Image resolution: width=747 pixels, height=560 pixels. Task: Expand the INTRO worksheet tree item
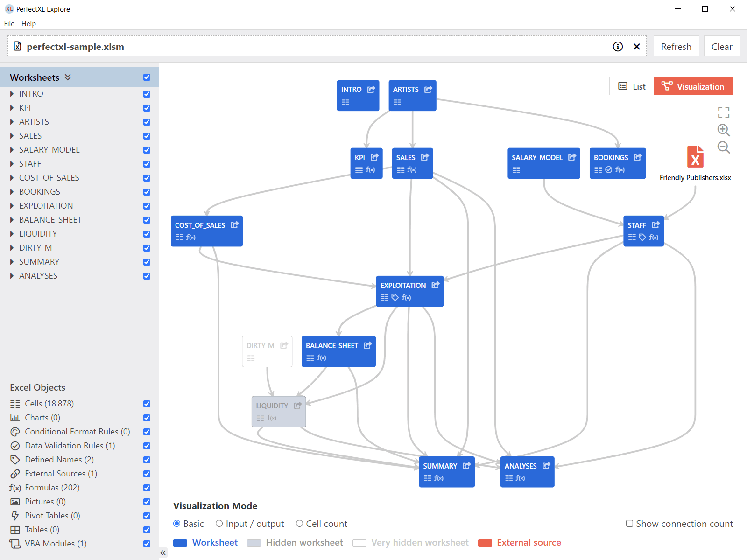coord(12,94)
